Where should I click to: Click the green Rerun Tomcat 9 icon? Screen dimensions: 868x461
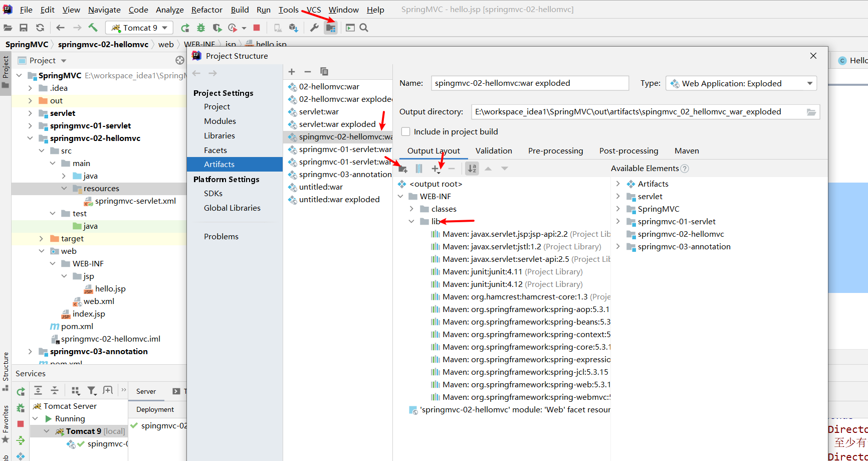(x=185, y=28)
